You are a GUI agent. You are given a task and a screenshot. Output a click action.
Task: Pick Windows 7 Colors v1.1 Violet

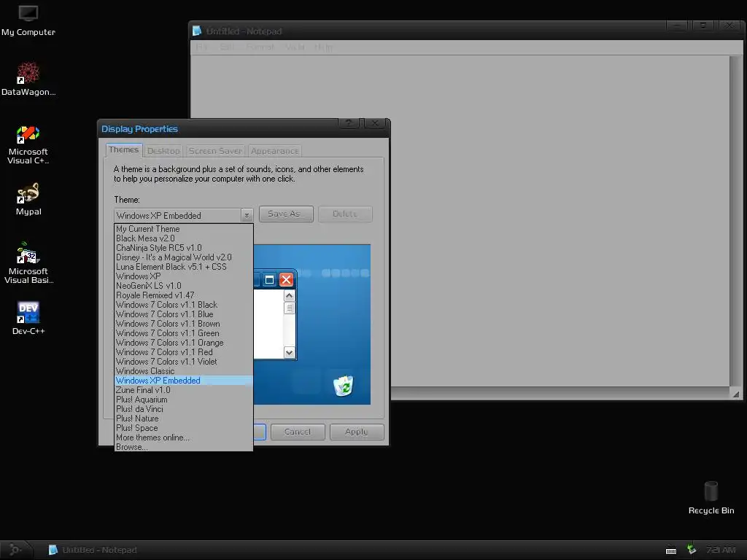[x=183, y=362]
